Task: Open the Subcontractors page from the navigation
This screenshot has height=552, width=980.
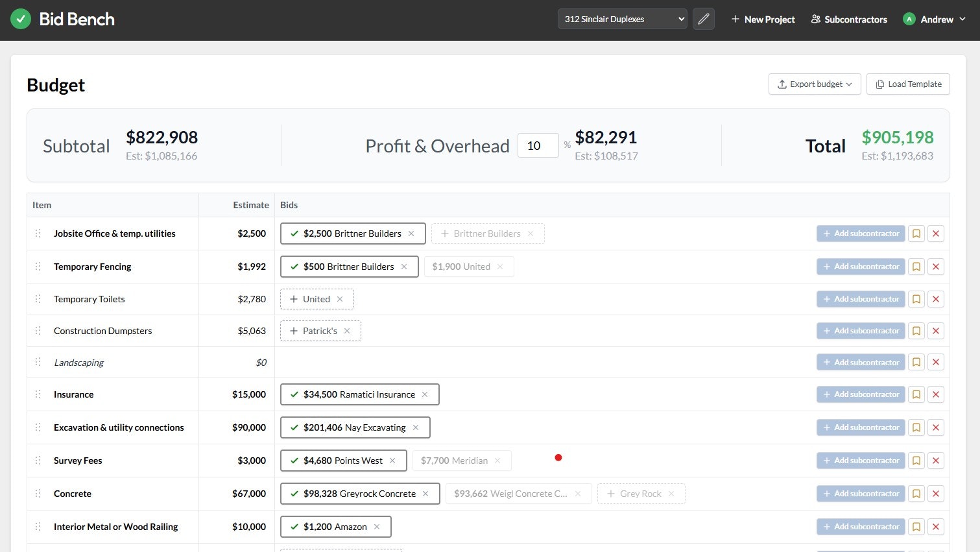Action: [x=848, y=19]
